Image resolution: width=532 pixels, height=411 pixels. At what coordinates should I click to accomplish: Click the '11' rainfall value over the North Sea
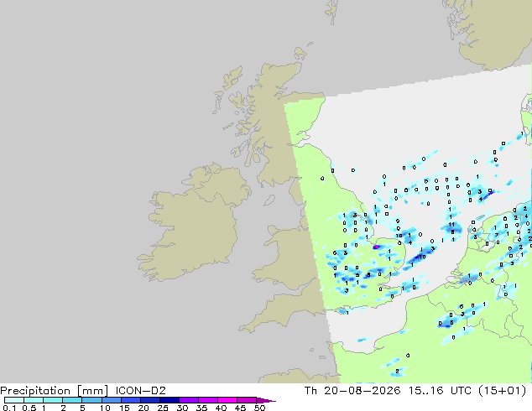(451, 225)
